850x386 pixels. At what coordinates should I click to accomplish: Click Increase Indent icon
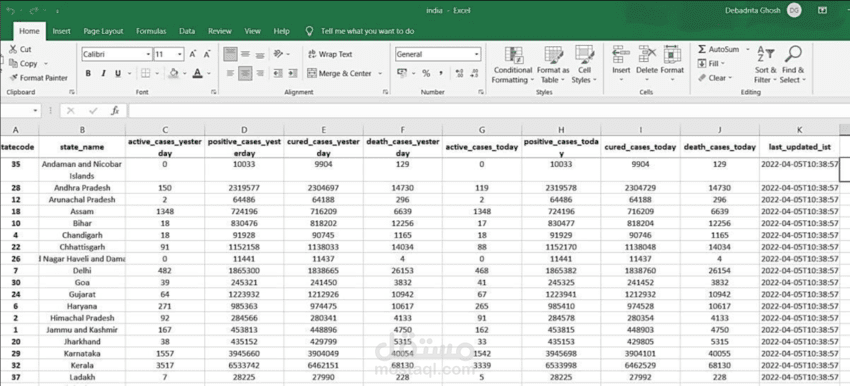point(292,73)
